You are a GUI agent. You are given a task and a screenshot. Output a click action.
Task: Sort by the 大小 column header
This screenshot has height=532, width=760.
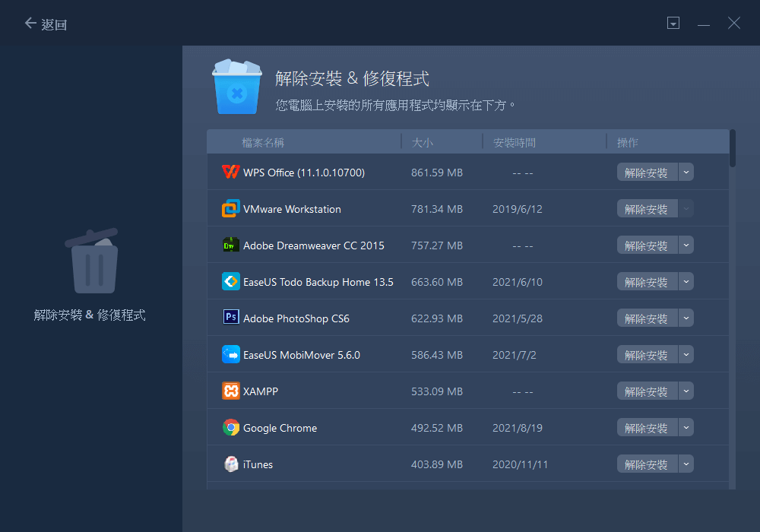pyautogui.click(x=423, y=142)
